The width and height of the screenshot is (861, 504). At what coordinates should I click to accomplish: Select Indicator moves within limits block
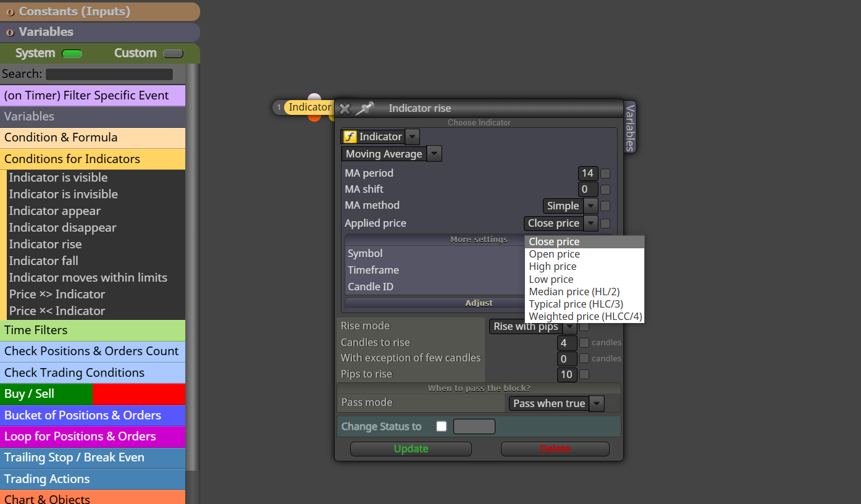pos(96,277)
